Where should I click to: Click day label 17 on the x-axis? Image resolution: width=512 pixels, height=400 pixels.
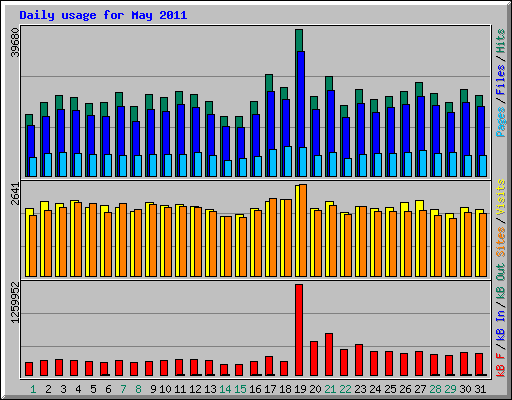(270, 389)
